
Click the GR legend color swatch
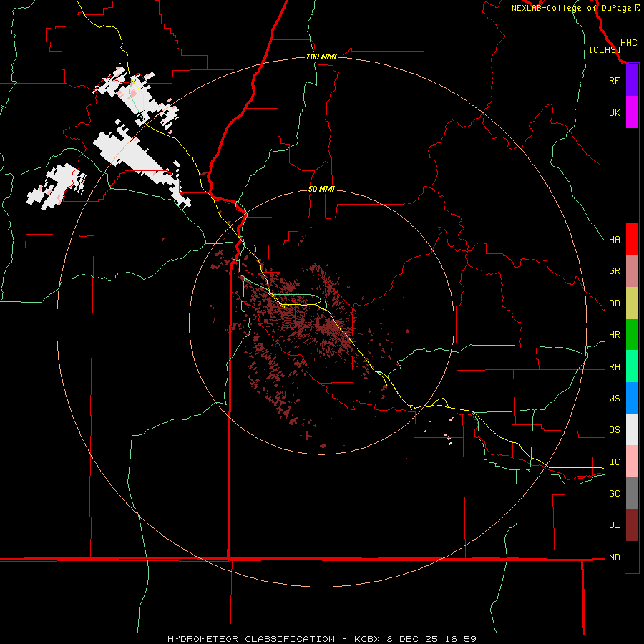[x=632, y=271]
